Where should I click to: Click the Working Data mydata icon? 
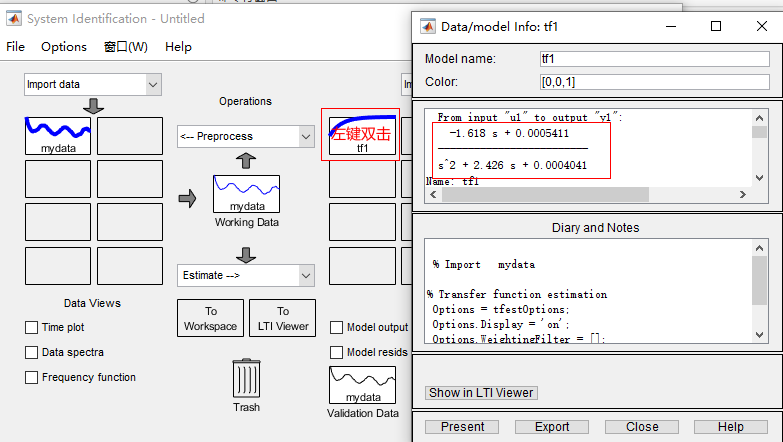click(x=246, y=195)
